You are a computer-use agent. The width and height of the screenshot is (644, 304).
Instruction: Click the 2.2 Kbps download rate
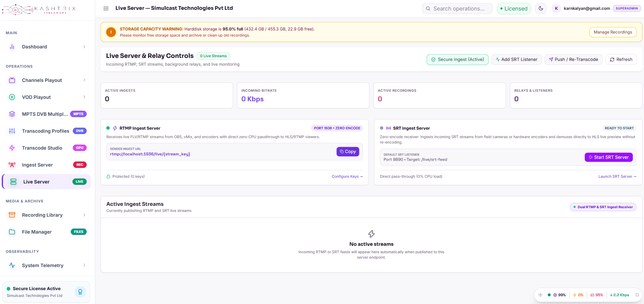pyautogui.click(x=620, y=295)
